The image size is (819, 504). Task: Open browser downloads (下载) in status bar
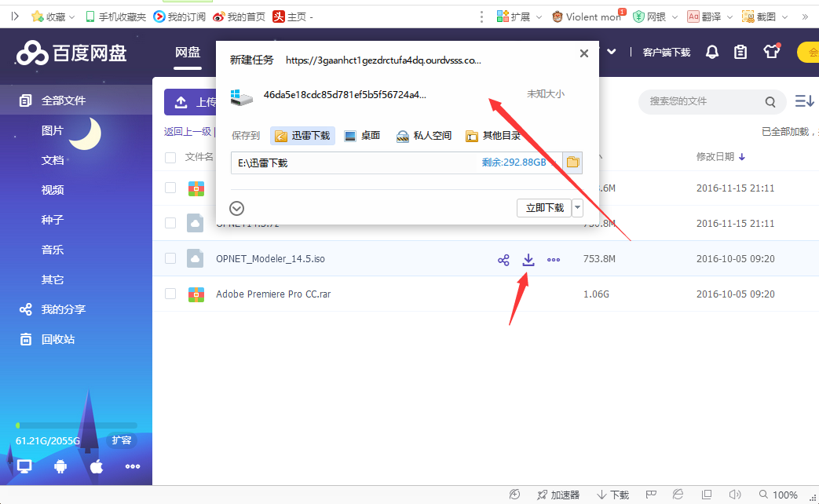coord(613,495)
